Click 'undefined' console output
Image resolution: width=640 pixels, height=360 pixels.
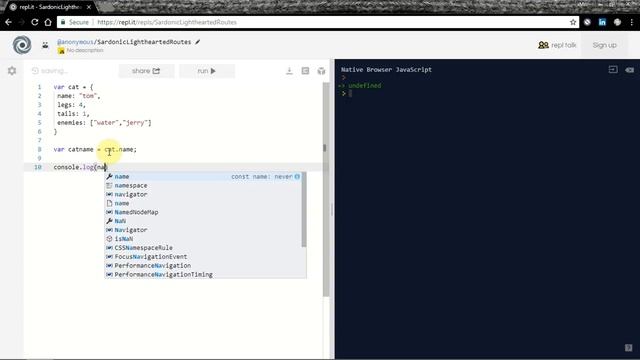(364, 85)
